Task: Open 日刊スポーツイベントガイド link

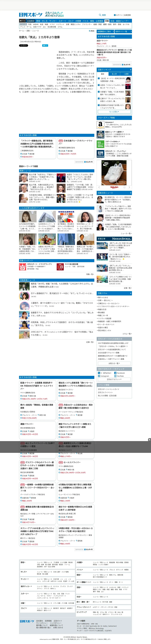Action: tap(109, 389)
